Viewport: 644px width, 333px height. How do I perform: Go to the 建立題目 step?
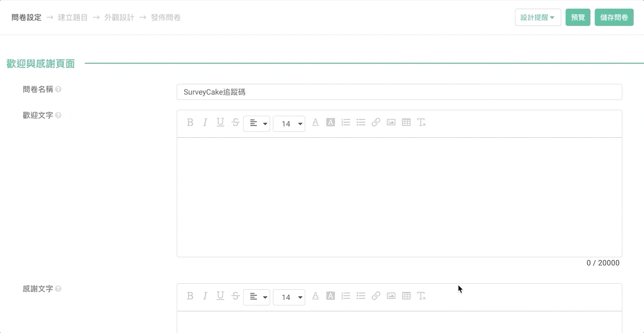pyautogui.click(x=73, y=18)
